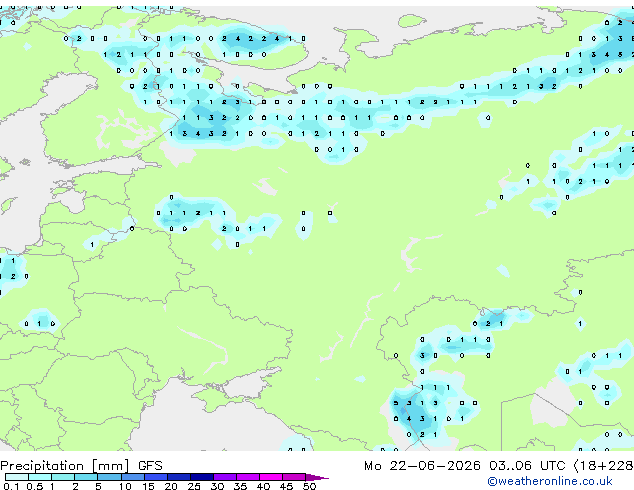Select the lightest 0.1–0.5 mm legend swatch
This screenshot has height=490, width=634.
point(17,477)
